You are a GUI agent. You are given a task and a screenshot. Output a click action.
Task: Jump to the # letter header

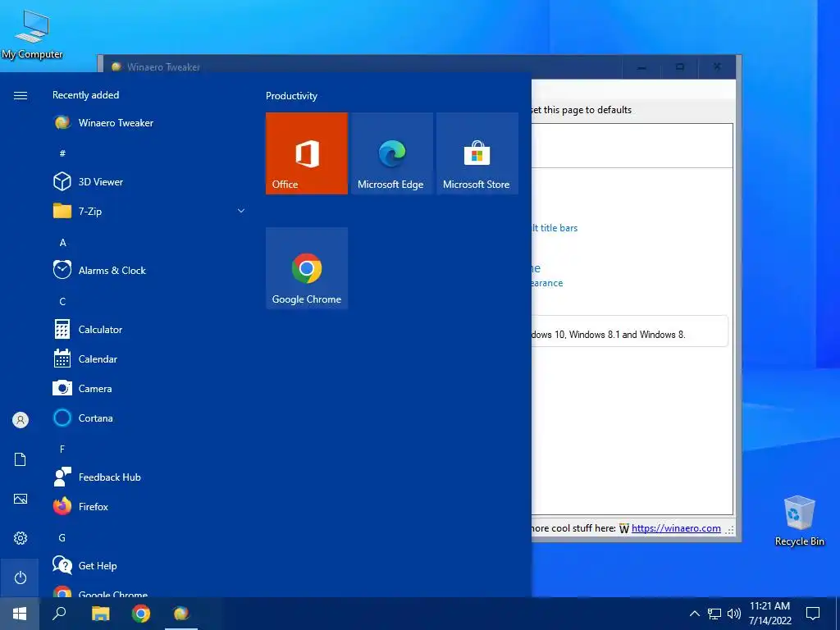[x=62, y=153]
